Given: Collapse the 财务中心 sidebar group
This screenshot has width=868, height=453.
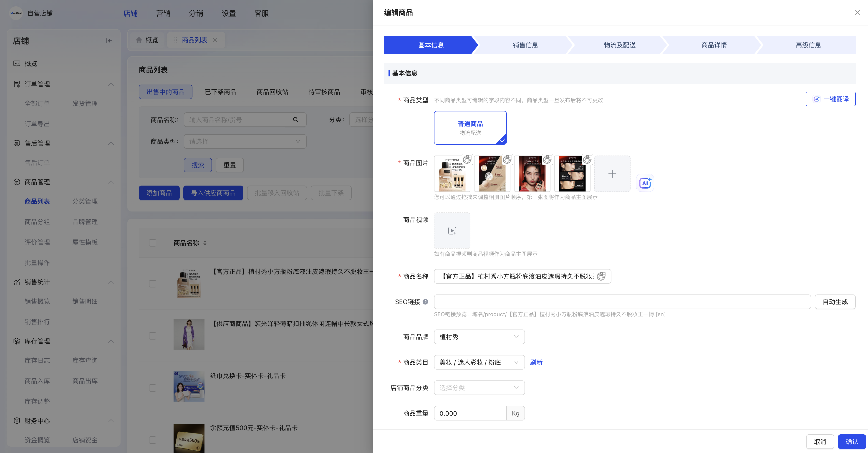Looking at the screenshot, I should click(x=111, y=421).
